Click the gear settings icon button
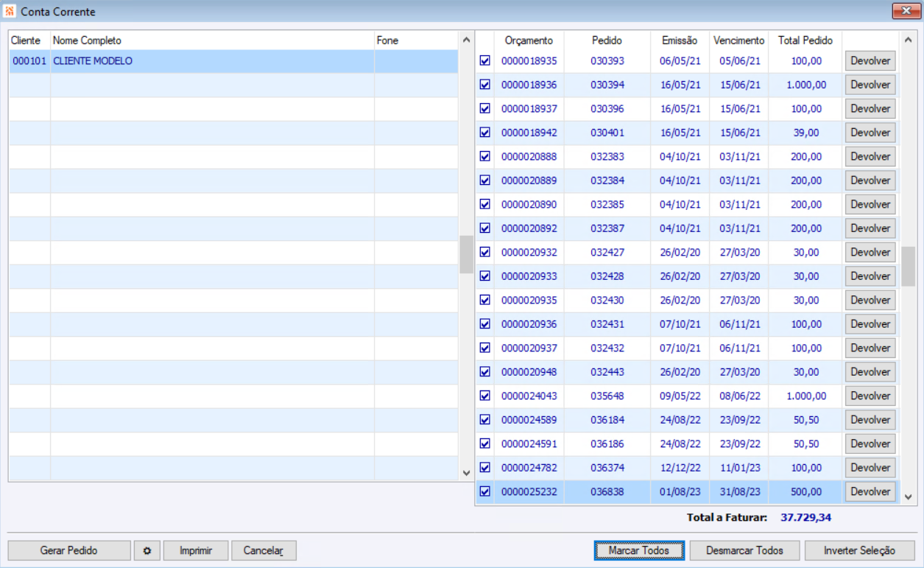Image resolution: width=924 pixels, height=568 pixels. [147, 550]
